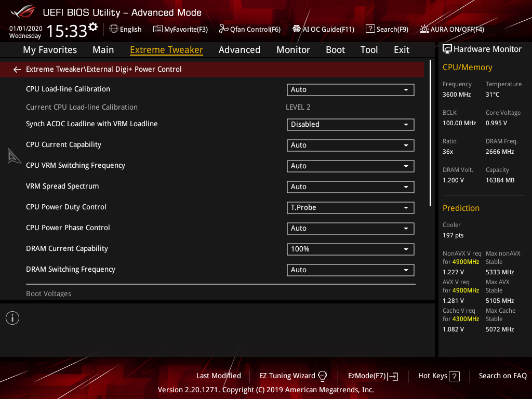Click the 15:33 clock time
The image size is (532, 399).
tap(67, 31)
